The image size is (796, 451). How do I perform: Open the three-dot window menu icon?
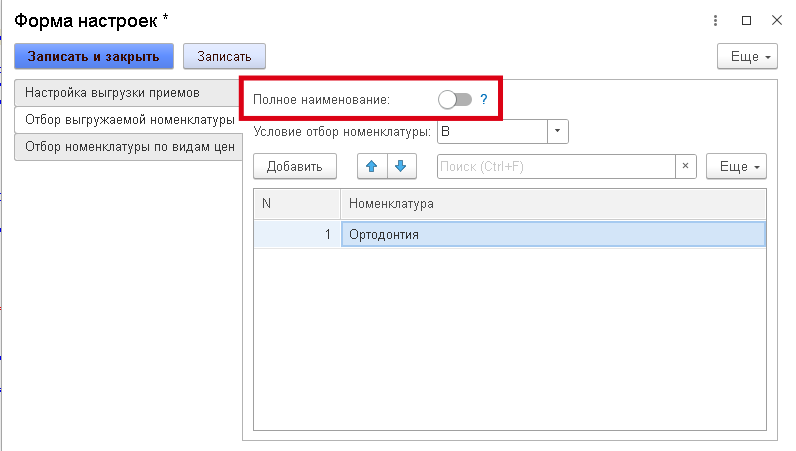coord(716,20)
